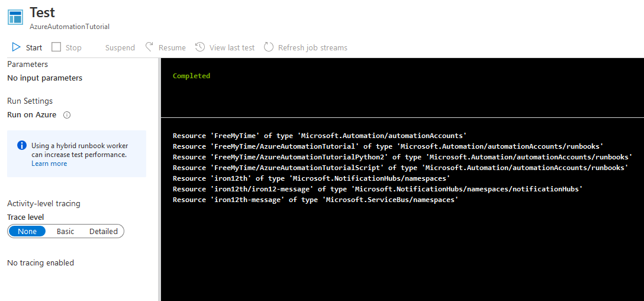Viewport: 644px width, 301px height.
Task: Click the Run Settings heading
Action: pyautogui.click(x=30, y=101)
